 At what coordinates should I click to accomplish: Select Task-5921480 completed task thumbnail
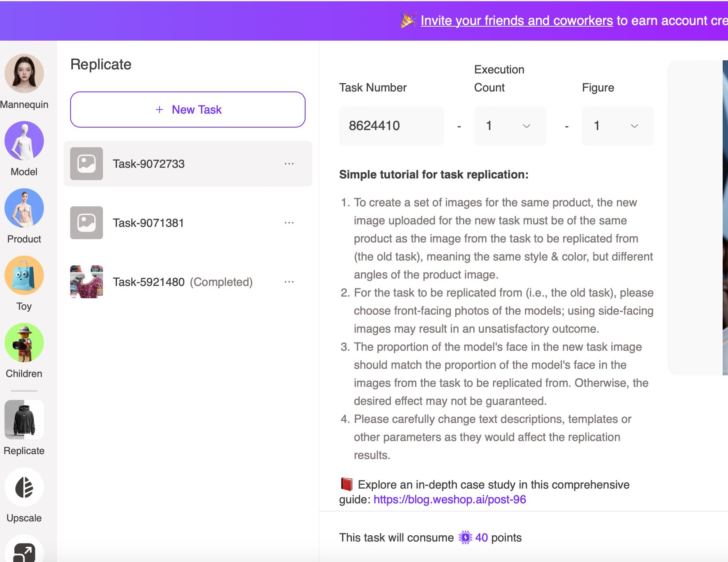pyautogui.click(x=87, y=282)
